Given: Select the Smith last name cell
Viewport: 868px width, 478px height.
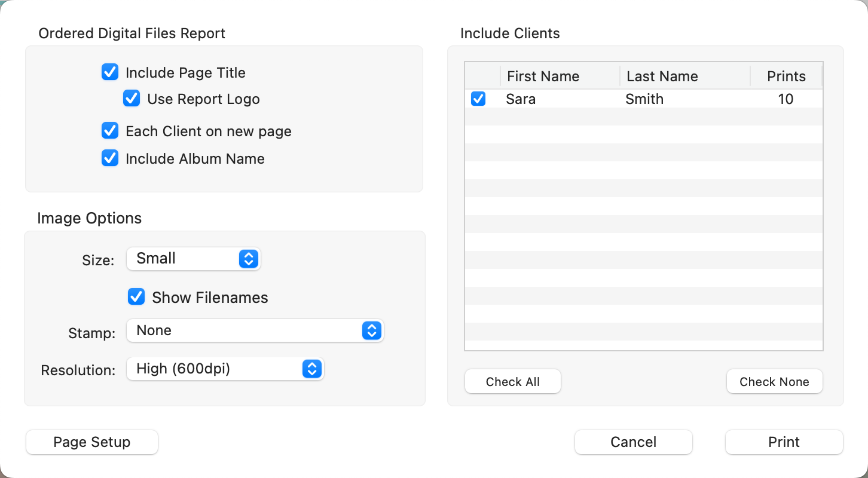Looking at the screenshot, I should [644, 99].
